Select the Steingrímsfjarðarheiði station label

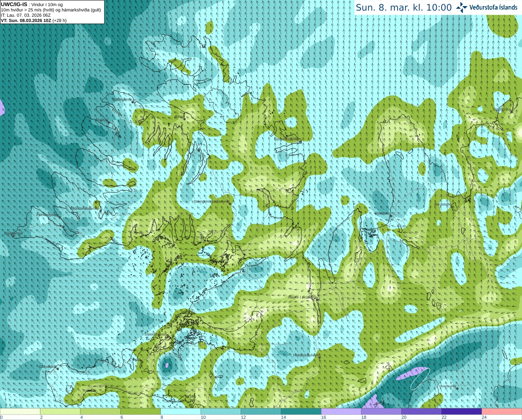[211, 201]
